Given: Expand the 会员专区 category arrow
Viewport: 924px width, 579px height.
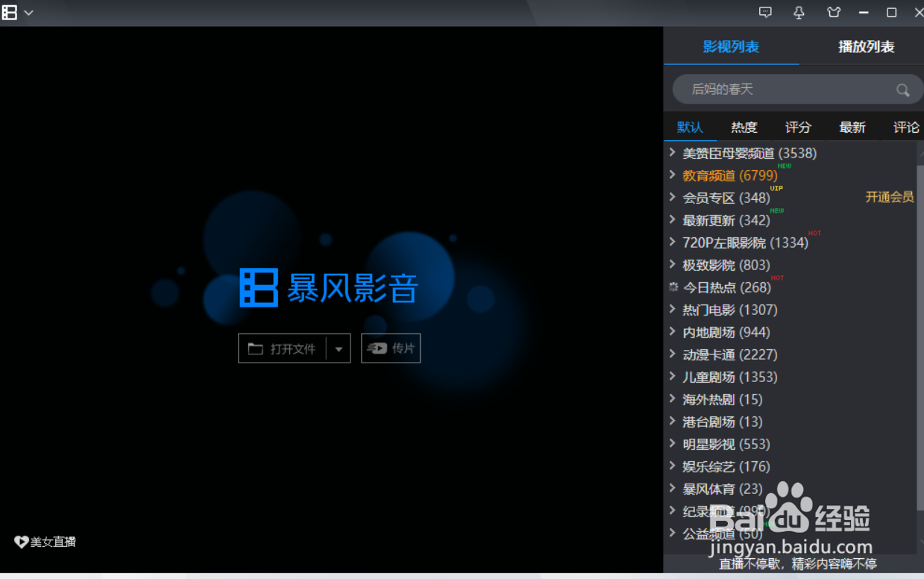Looking at the screenshot, I should pyautogui.click(x=673, y=197).
